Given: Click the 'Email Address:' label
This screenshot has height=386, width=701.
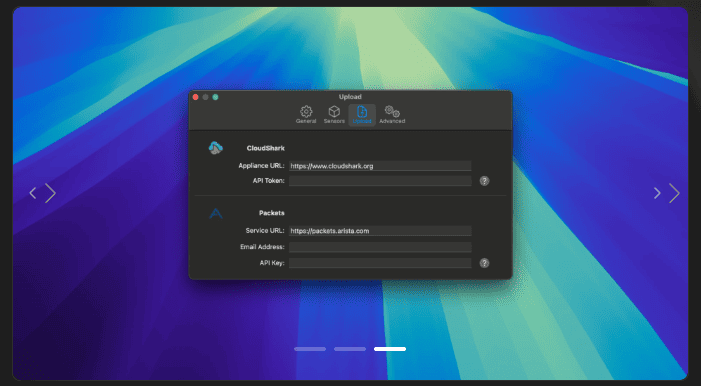Looking at the screenshot, I should [x=262, y=246].
